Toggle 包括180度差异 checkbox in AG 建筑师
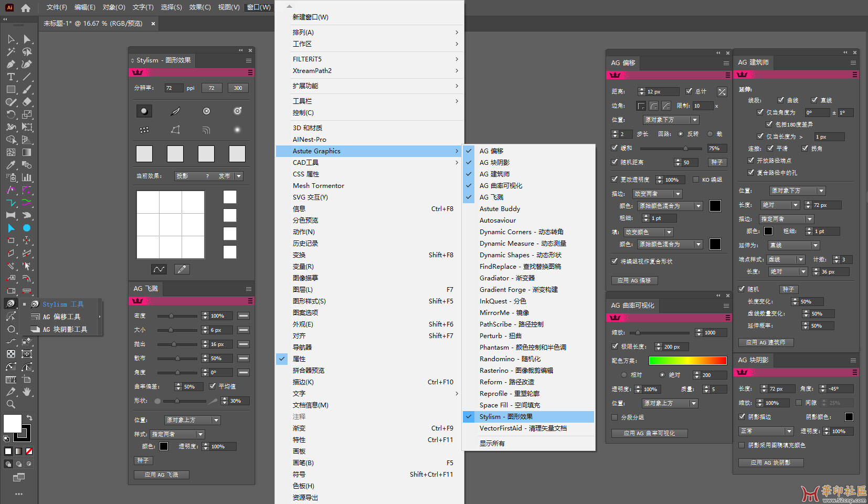The image size is (868, 504). point(769,124)
